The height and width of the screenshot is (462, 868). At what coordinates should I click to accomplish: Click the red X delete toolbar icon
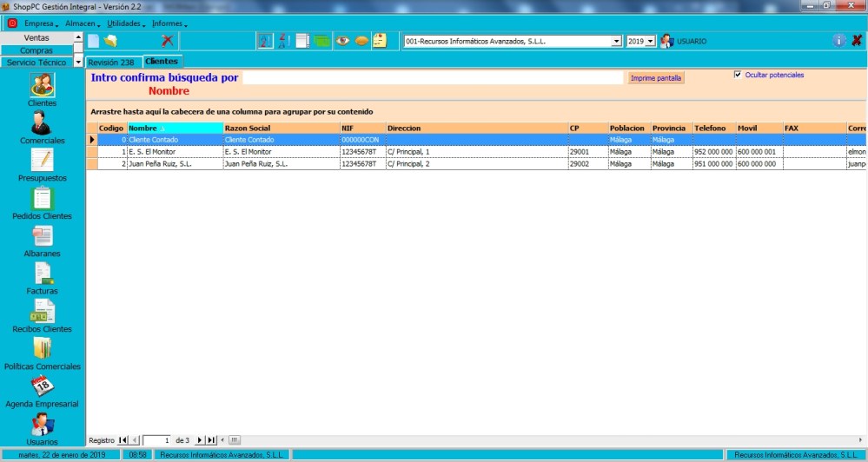[x=168, y=41]
